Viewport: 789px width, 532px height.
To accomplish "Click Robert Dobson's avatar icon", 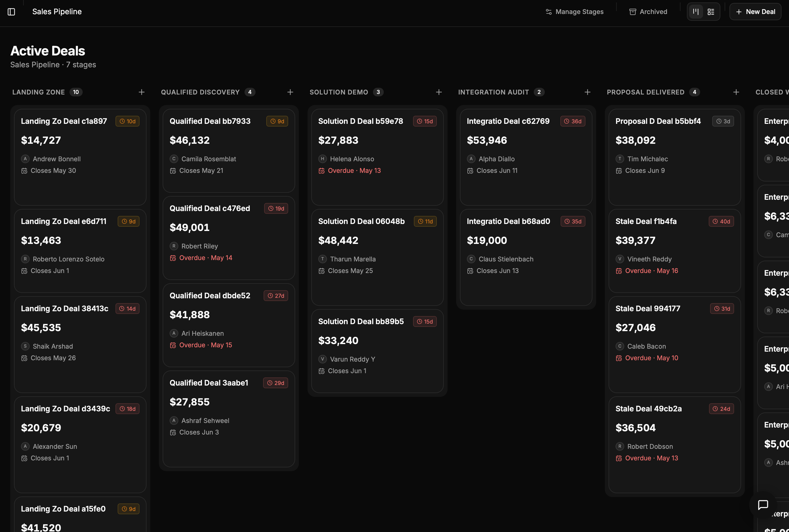I will coord(620,446).
